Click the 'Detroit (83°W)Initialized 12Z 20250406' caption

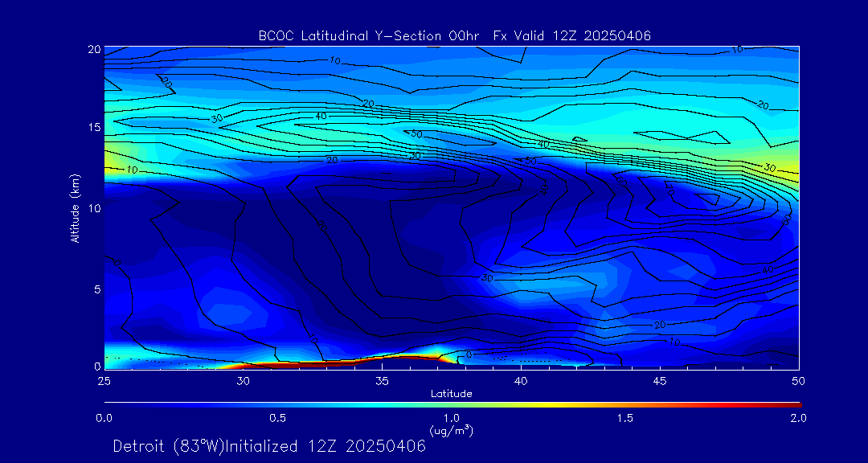pos(269,446)
